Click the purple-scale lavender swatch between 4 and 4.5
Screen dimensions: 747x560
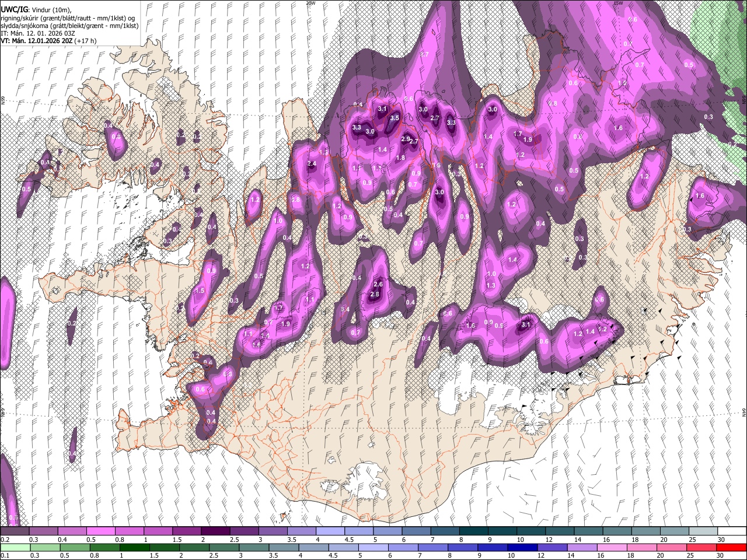pos(329,531)
